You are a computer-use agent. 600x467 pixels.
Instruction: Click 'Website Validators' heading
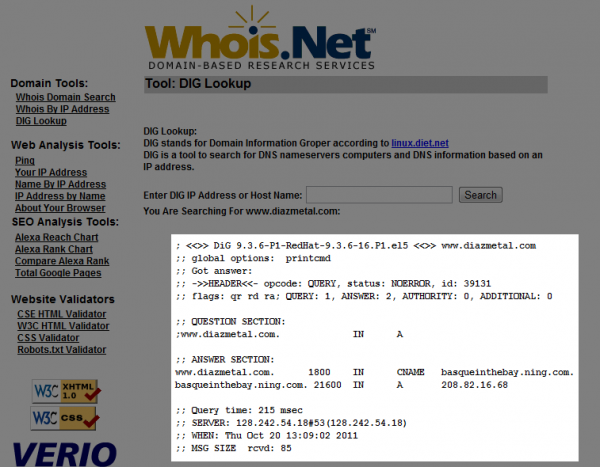[63, 299]
